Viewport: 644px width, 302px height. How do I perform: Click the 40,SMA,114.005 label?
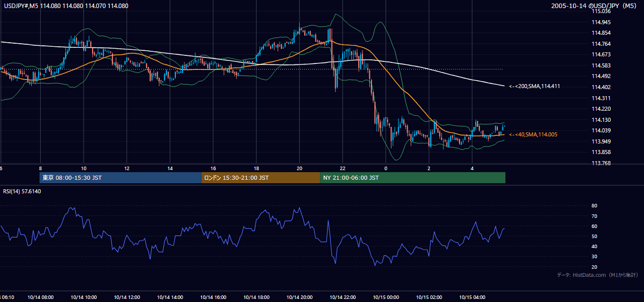click(x=533, y=135)
